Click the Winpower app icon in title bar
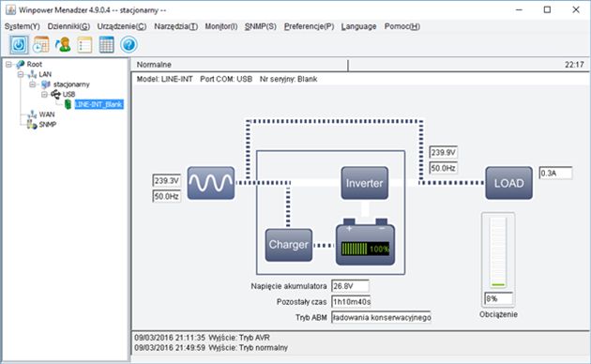 [10, 9]
